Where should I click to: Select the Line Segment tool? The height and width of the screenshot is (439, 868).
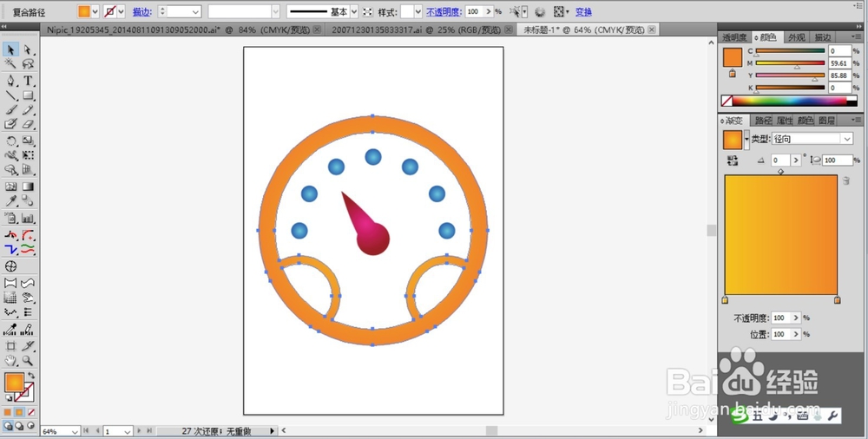click(10, 95)
